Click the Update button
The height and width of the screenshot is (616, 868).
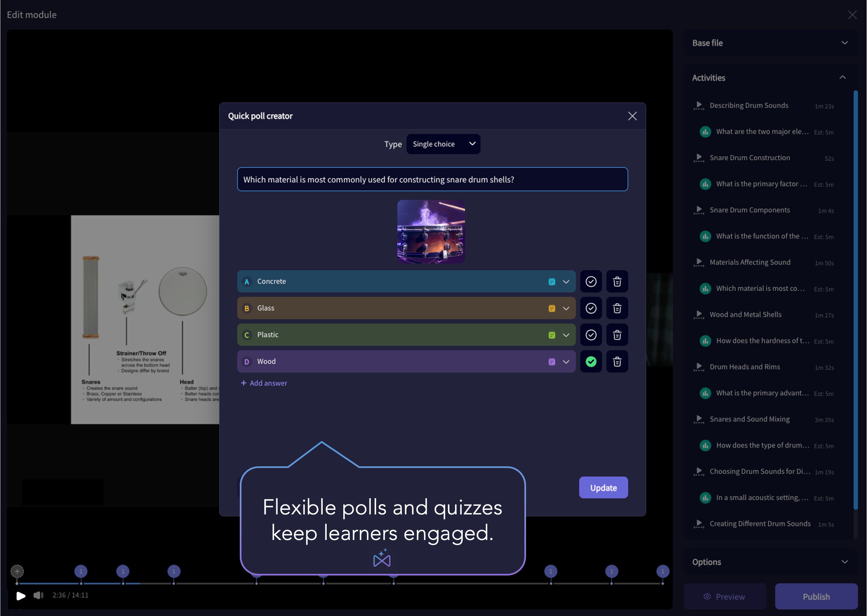point(604,487)
